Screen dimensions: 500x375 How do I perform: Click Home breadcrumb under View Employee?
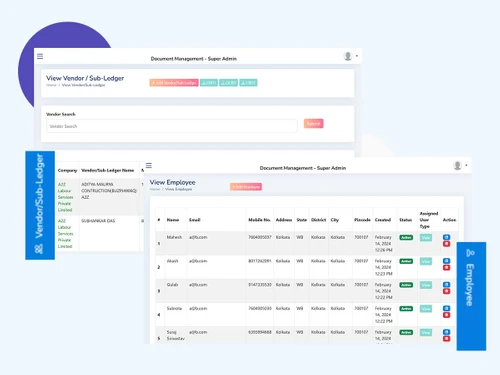coord(155,189)
